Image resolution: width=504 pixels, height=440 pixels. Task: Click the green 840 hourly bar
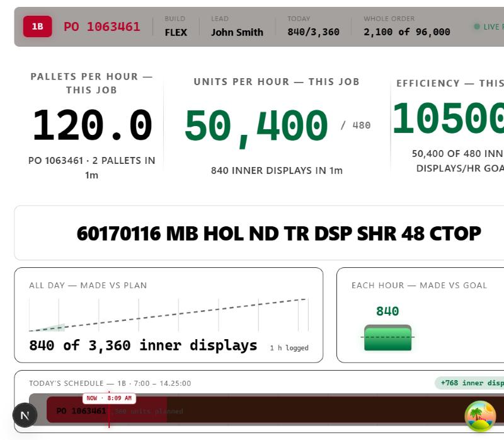(387, 338)
